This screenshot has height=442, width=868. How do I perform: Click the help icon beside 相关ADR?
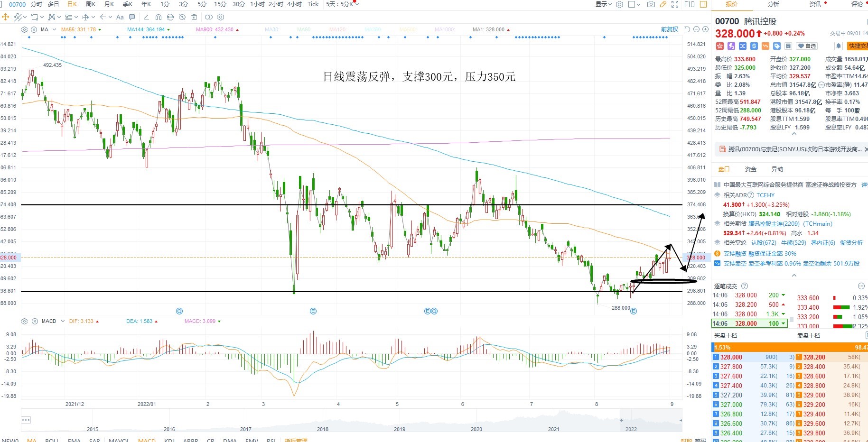tap(751, 195)
